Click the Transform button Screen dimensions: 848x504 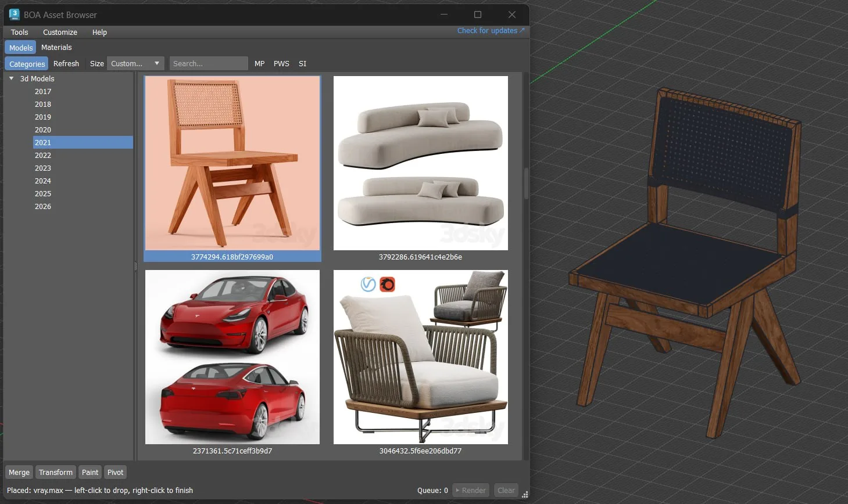click(x=56, y=473)
